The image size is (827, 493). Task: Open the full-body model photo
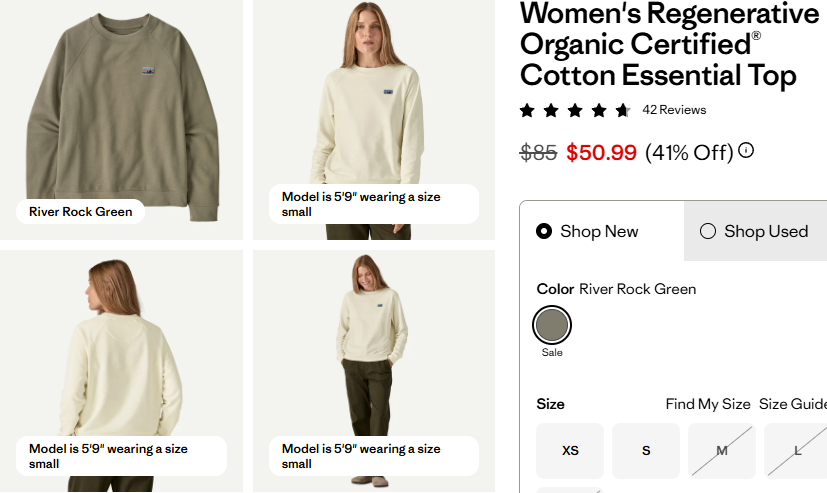[x=374, y=350]
